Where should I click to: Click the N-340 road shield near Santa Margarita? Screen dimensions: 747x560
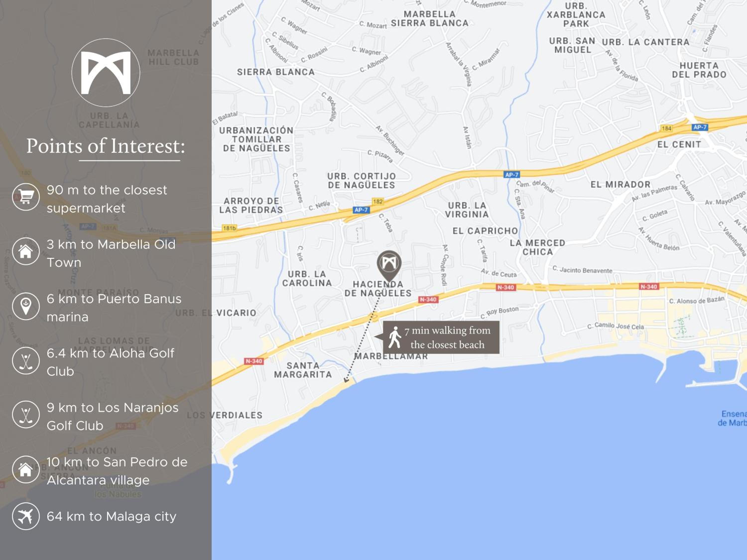pyautogui.click(x=254, y=361)
